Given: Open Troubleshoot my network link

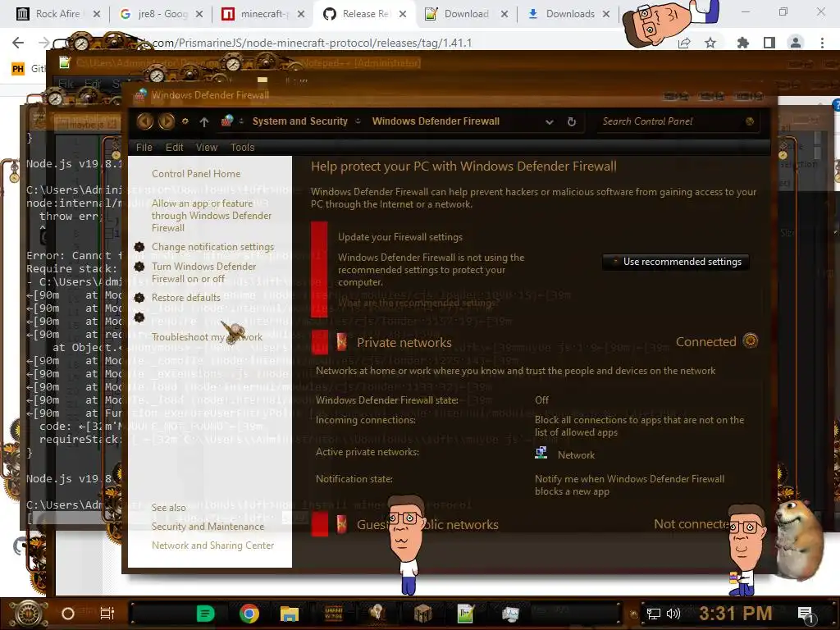Looking at the screenshot, I should (x=207, y=337).
